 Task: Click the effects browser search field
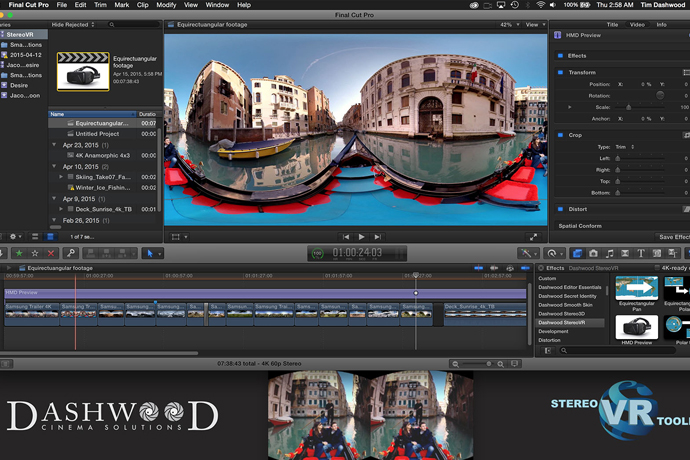pyautogui.click(x=616, y=350)
